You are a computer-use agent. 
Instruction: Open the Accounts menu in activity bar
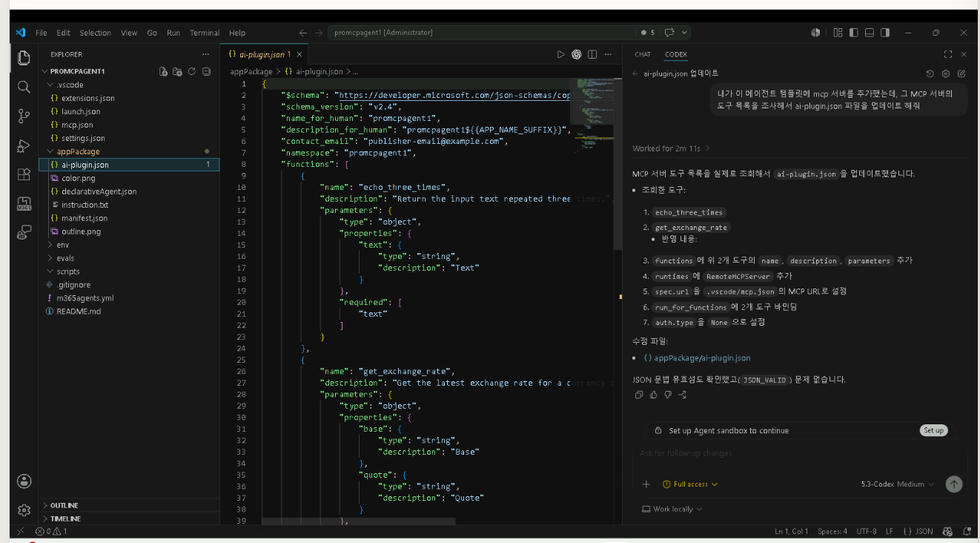click(24, 481)
